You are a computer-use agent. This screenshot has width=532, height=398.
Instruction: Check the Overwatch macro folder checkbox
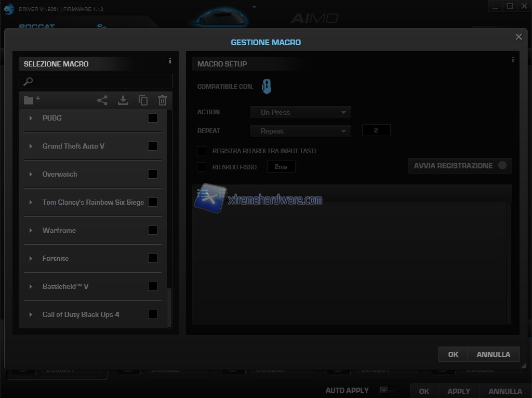tap(153, 174)
